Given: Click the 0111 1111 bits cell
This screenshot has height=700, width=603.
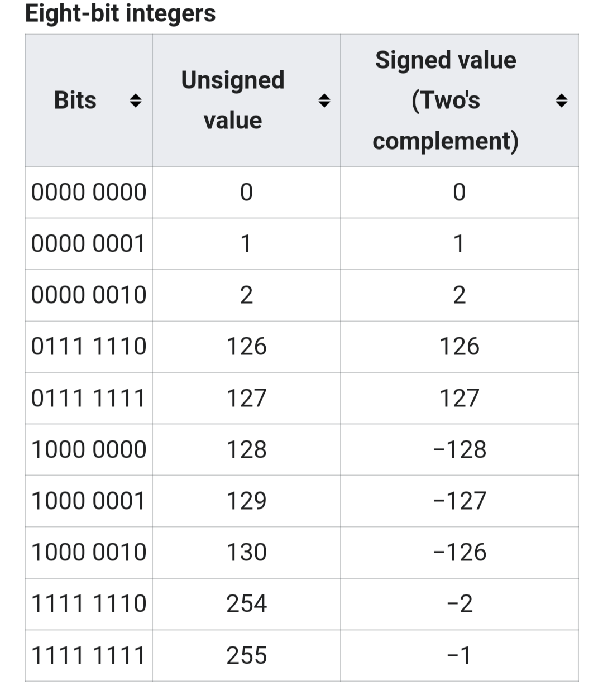Looking at the screenshot, I should point(89,399).
